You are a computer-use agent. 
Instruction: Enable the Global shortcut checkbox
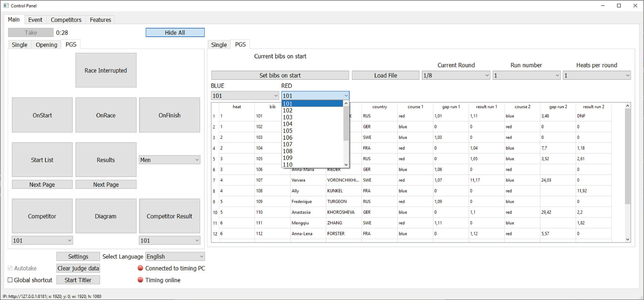click(x=10, y=280)
